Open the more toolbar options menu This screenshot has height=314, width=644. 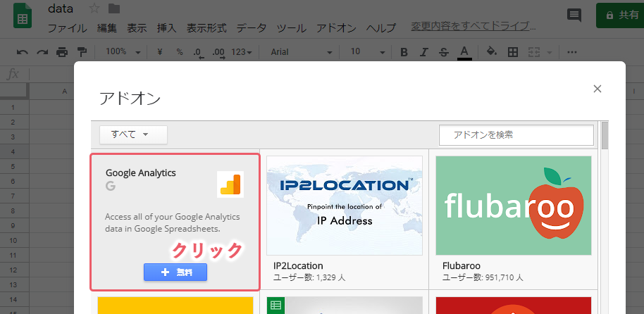[x=572, y=52]
